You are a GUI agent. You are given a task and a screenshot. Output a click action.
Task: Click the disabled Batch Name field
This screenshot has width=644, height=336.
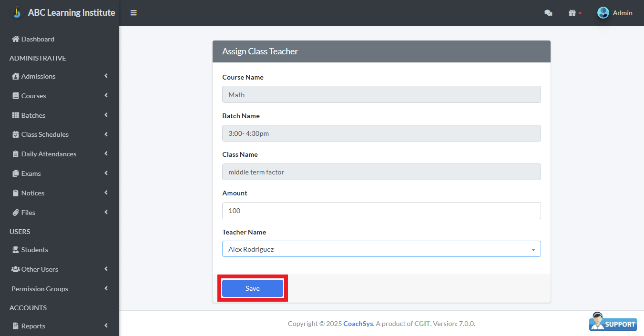coord(381,133)
